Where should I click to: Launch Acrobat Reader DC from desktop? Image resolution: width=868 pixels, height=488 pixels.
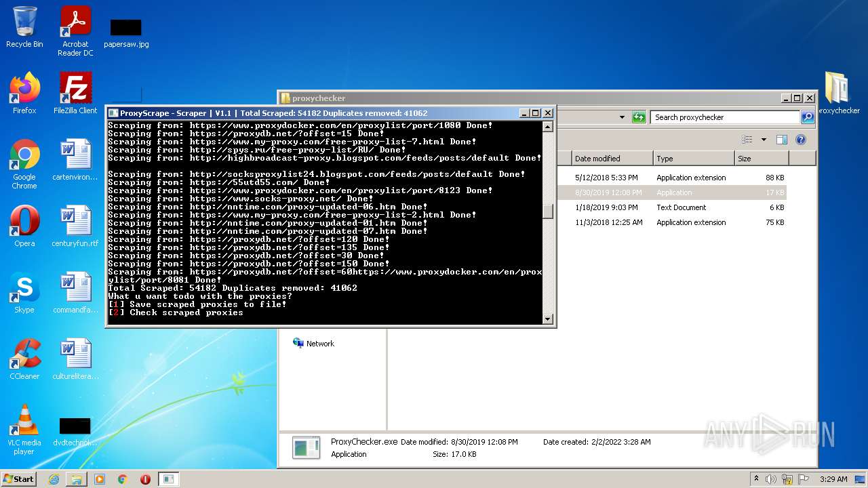point(75,30)
